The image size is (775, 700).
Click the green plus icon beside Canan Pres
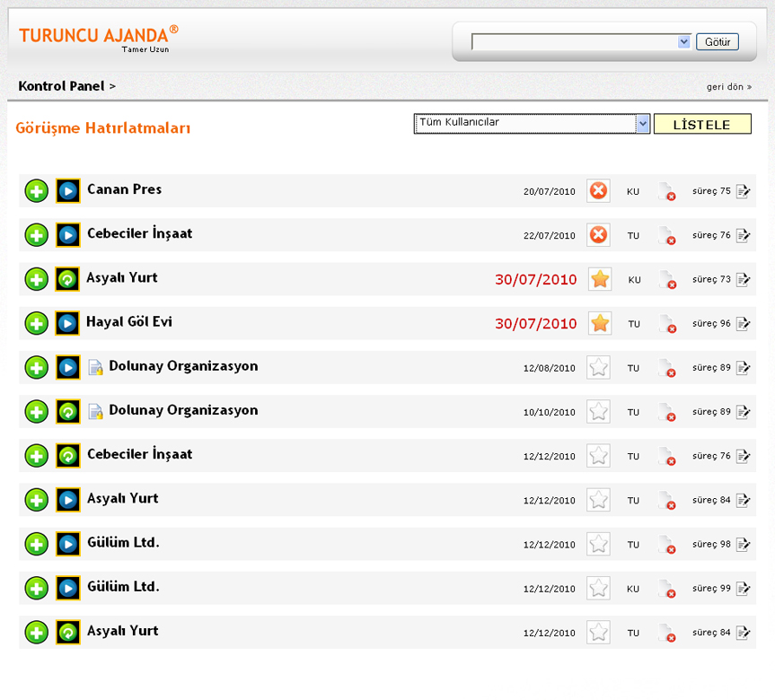[36, 191]
